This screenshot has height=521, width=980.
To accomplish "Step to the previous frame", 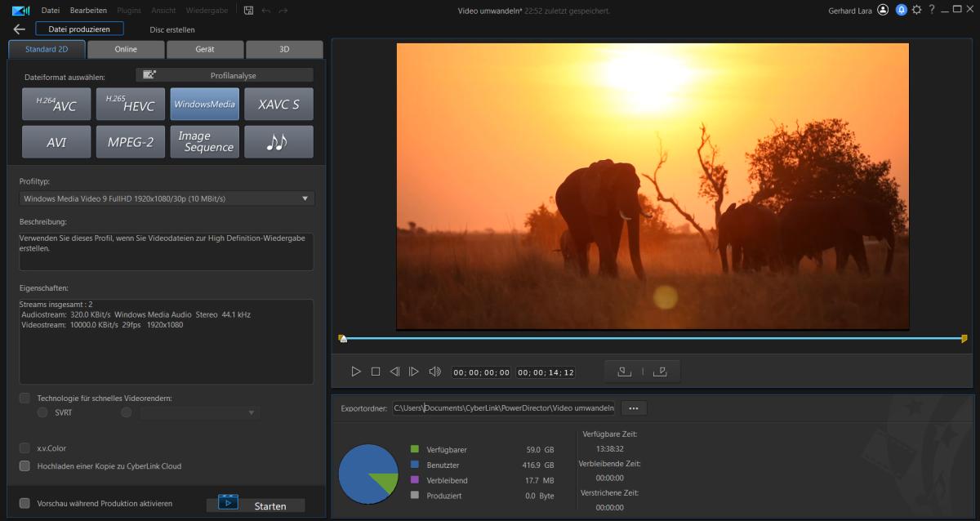I will pyautogui.click(x=394, y=372).
